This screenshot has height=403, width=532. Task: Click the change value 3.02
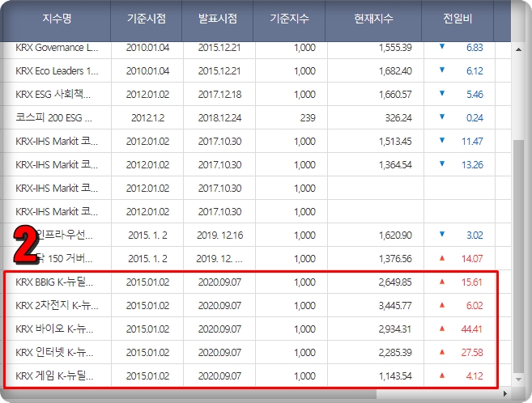click(x=475, y=235)
